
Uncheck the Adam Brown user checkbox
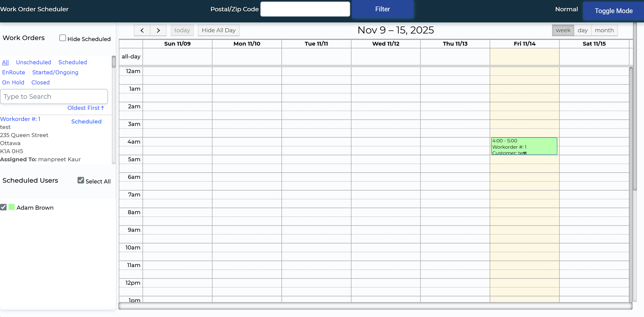tap(4, 207)
